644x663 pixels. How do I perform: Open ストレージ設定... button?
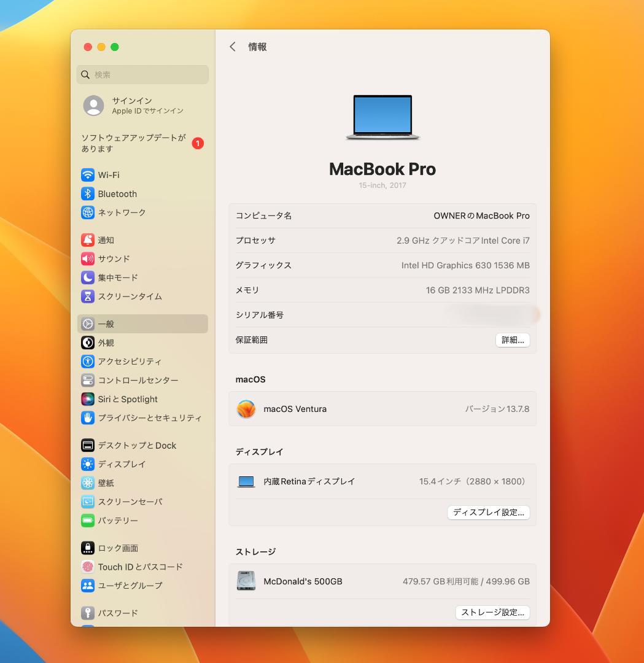pyautogui.click(x=492, y=612)
